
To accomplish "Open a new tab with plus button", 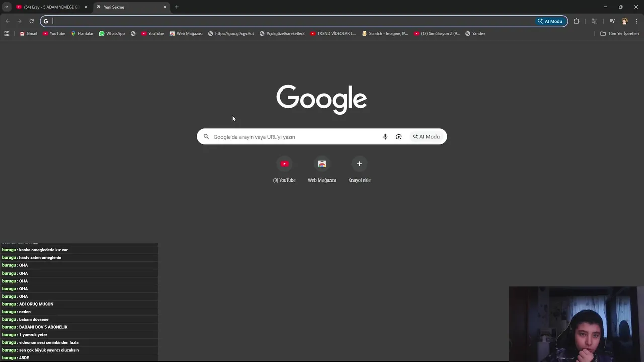I will pos(177,7).
